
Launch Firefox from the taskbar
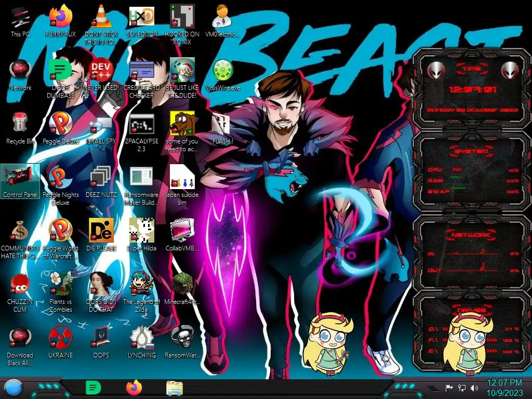(134, 388)
